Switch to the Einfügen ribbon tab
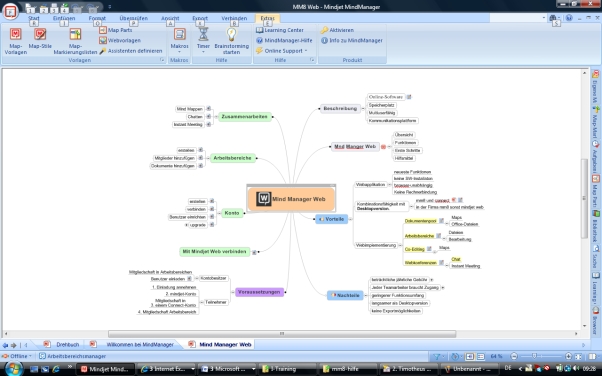 pos(64,18)
